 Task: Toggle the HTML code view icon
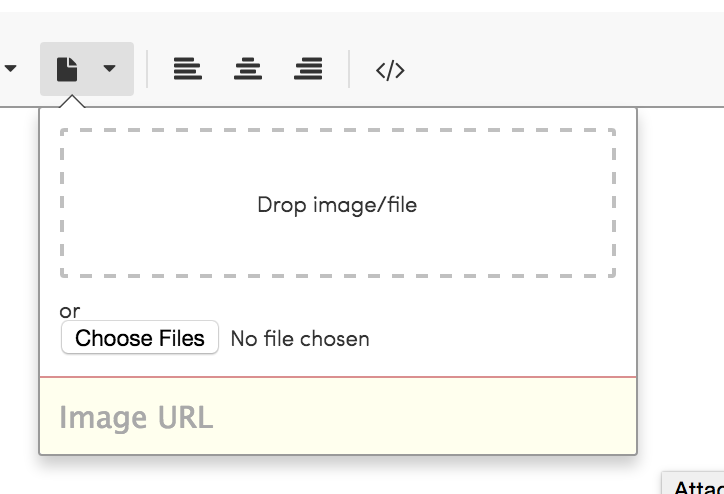(x=390, y=70)
